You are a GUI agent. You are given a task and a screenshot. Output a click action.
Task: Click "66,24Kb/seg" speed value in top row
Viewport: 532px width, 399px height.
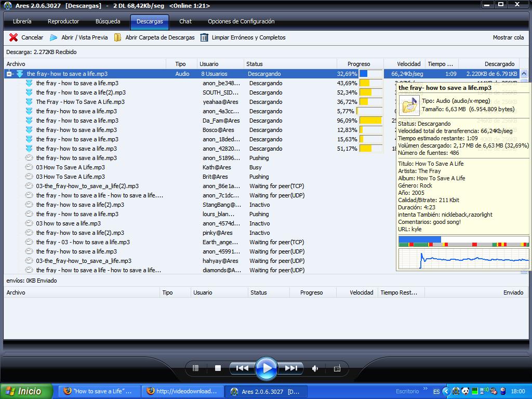[407, 74]
